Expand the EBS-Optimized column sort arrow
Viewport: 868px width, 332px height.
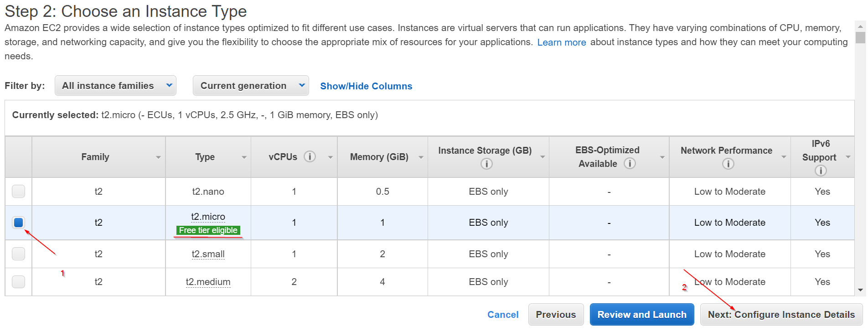point(662,157)
